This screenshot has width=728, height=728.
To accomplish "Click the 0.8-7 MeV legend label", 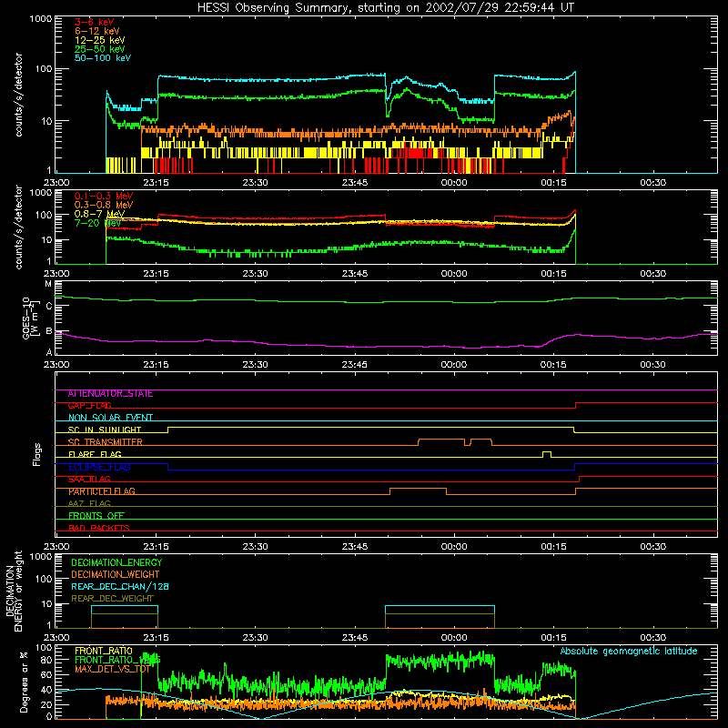I will (99, 214).
